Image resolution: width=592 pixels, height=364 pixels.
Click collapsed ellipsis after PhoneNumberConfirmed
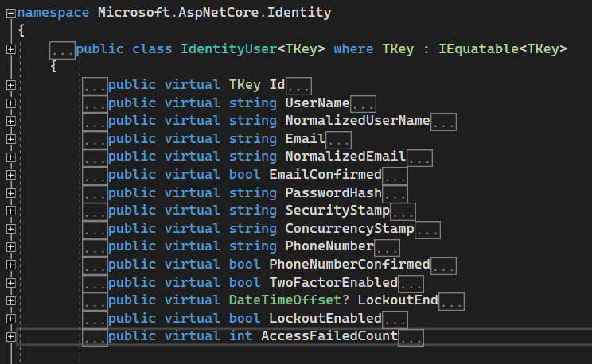coord(443,266)
